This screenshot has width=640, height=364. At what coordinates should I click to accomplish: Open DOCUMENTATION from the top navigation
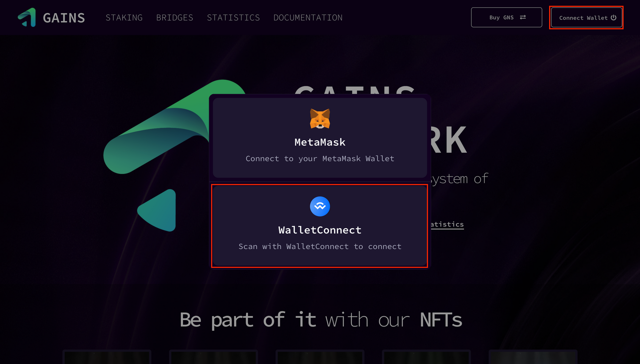pos(308,18)
